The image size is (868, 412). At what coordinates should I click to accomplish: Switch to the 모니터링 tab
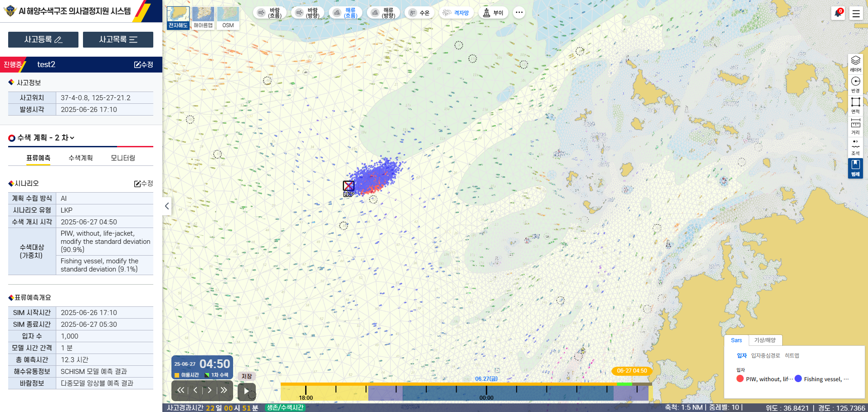pyautogui.click(x=123, y=158)
